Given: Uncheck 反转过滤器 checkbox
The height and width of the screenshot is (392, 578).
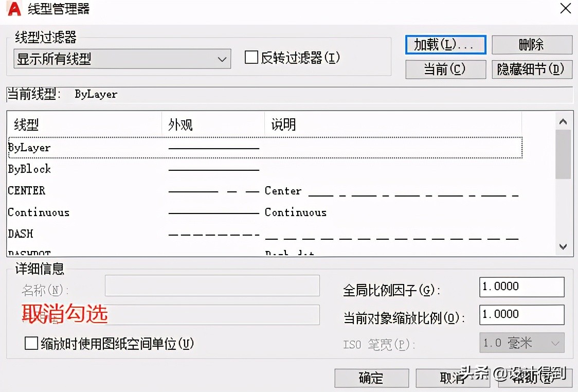Looking at the screenshot, I should pyautogui.click(x=251, y=58).
